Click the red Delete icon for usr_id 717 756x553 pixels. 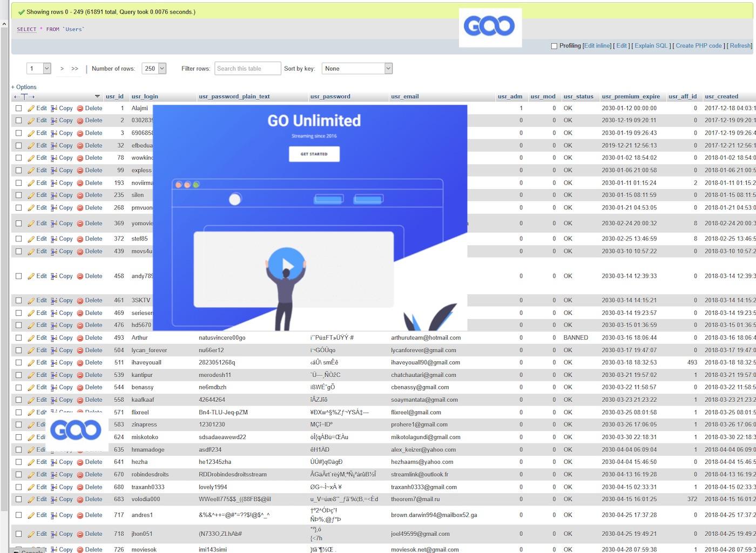click(80, 515)
